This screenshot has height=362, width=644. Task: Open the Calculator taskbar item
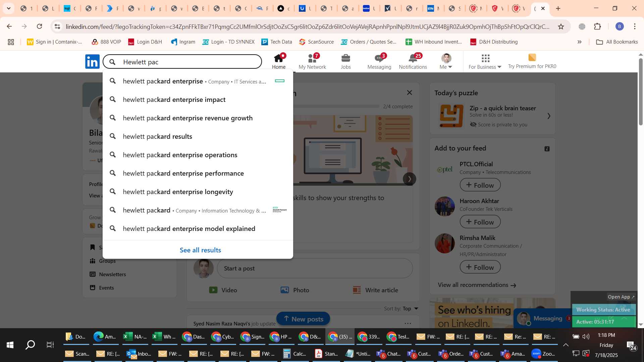tap(295, 354)
